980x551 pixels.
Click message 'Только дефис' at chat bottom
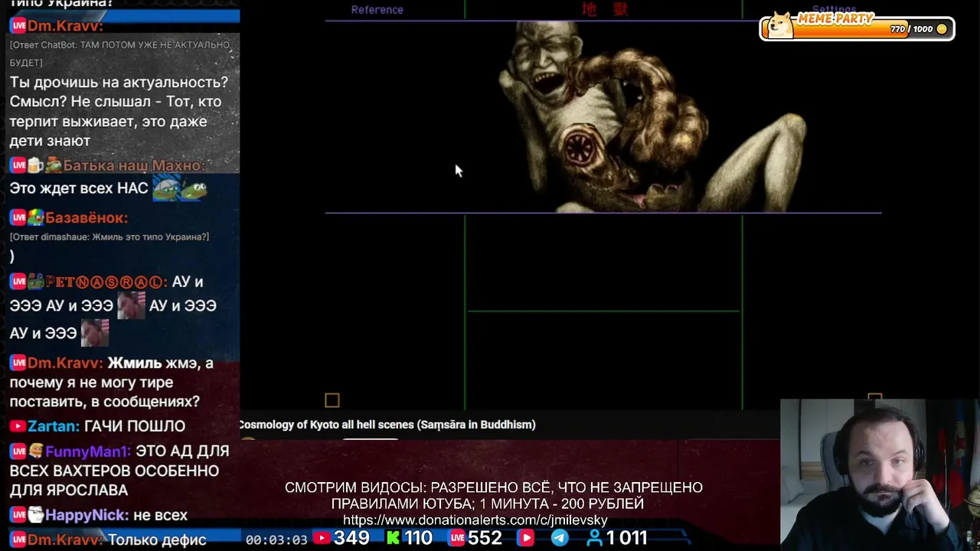click(157, 540)
